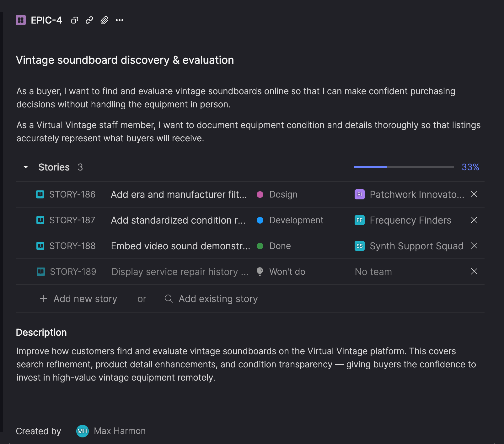Screen dimensions: 504x444
Task: Remove STORY-189 from stories list
Action: click(474, 272)
